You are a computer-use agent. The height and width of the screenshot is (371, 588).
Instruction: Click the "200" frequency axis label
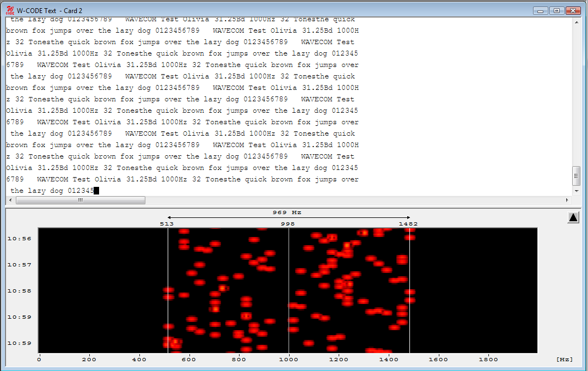[x=89, y=360]
